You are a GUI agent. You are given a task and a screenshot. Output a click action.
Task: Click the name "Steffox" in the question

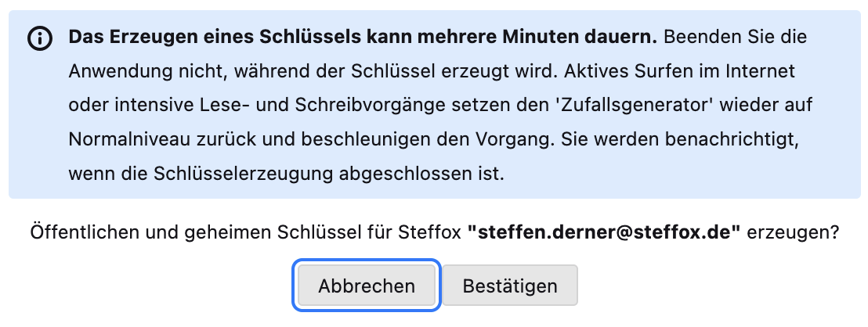pyautogui.click(x=433, y=233)
